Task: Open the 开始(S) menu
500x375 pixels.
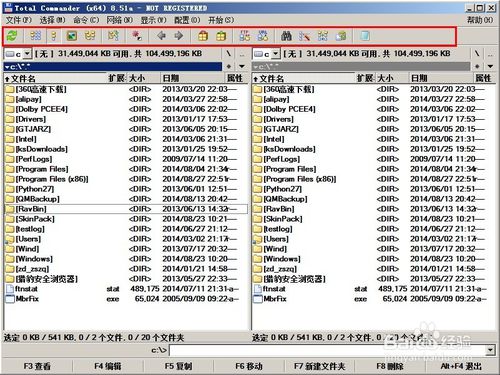Action: pyautogui.click(x=221, y=20)
